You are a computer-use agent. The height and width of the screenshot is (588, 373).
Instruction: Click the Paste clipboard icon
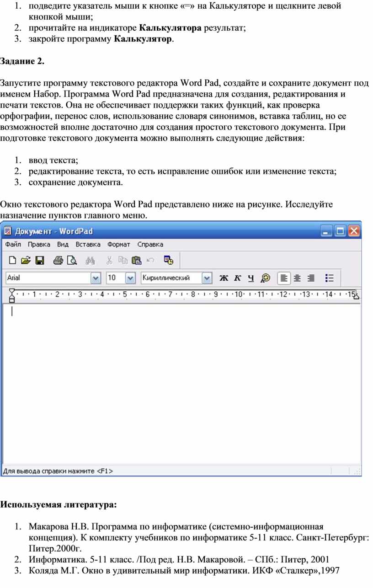[136, 260]
